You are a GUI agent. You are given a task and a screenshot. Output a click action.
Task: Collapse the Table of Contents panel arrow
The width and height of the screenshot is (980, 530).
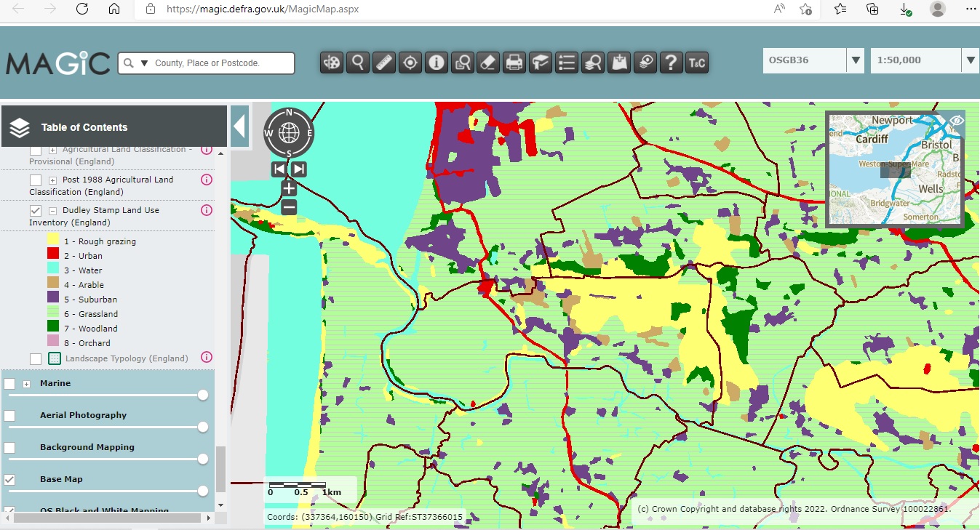click(239, 127)
